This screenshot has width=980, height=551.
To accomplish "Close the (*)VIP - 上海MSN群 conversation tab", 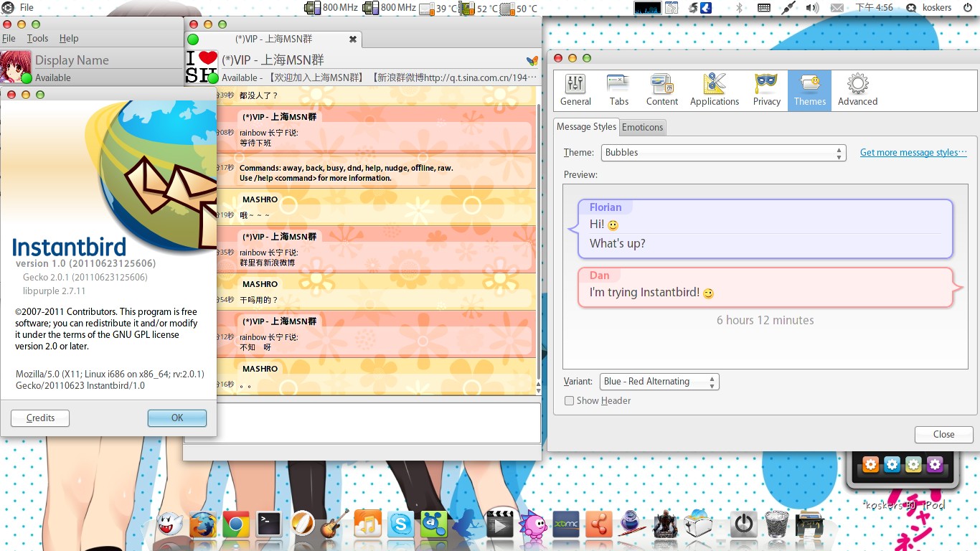I will tap(353, 39).
